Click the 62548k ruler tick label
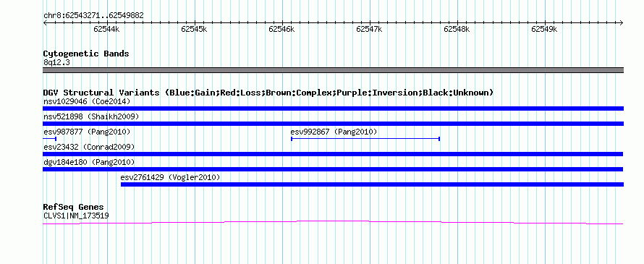This screenshot has width=644, height=264. (x=457, y=29)
